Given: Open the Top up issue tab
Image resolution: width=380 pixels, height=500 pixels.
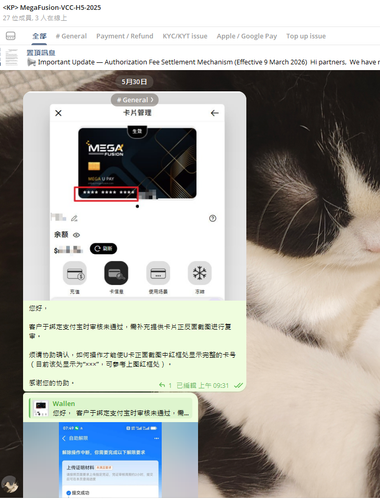Looking at the screenshot, I should pos(306,36).
